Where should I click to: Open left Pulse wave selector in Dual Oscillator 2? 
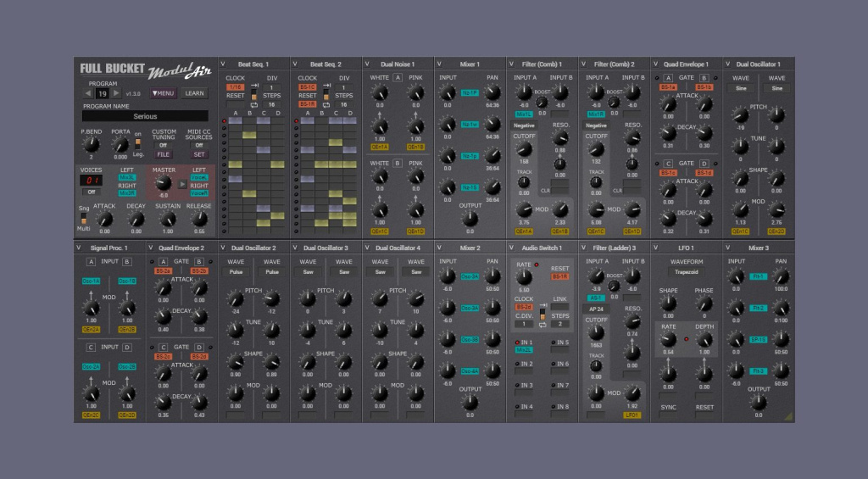(236, 272)
